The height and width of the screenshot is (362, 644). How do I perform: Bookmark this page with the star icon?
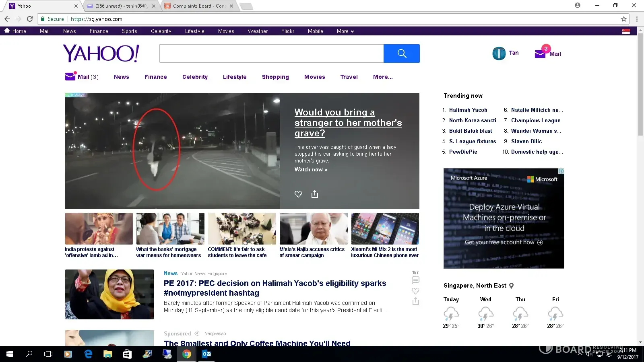(623, 19)
